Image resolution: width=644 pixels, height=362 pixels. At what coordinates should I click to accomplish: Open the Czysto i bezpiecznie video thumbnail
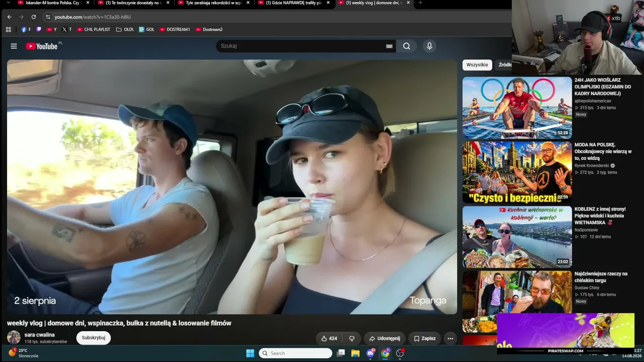(x=517, y=172)
